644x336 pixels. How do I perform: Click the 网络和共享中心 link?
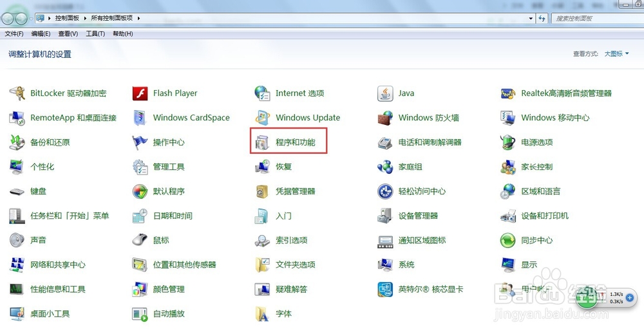tap(57, 265)
